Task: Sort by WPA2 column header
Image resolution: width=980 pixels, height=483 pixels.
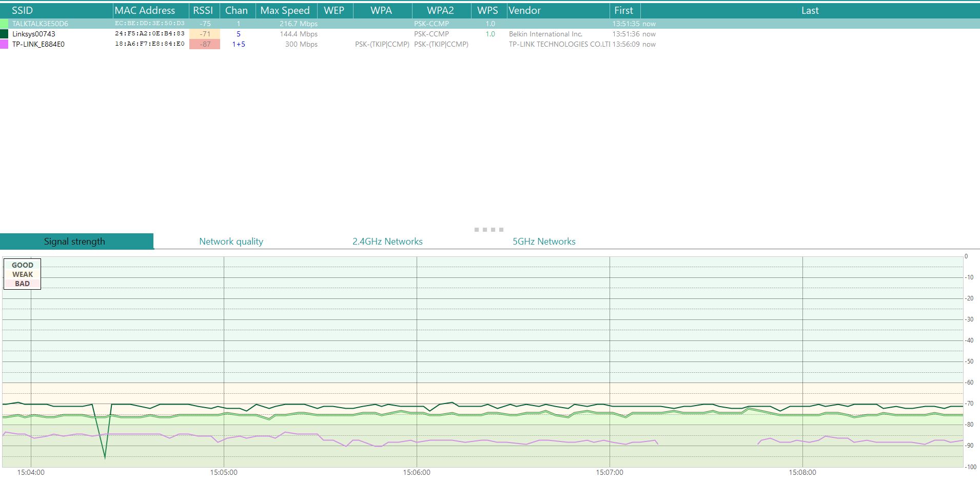Action: pos(440,10)
